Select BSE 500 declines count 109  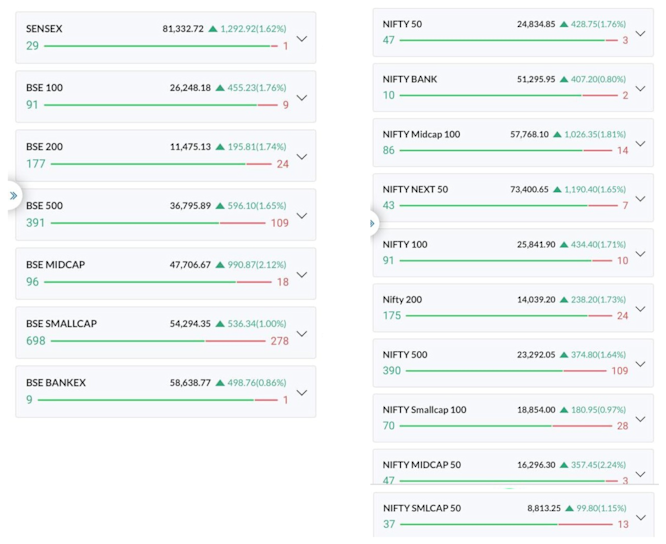click(279, 223)
